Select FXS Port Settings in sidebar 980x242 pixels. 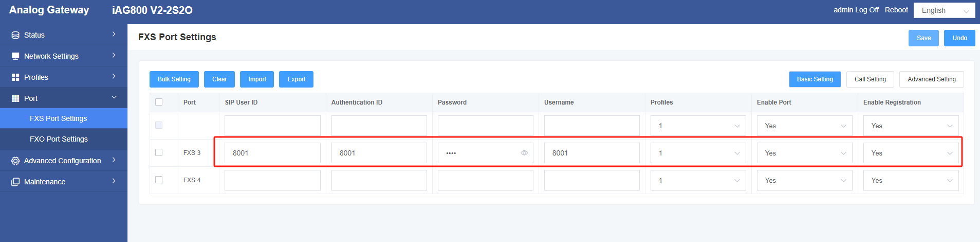coord(64,118)
